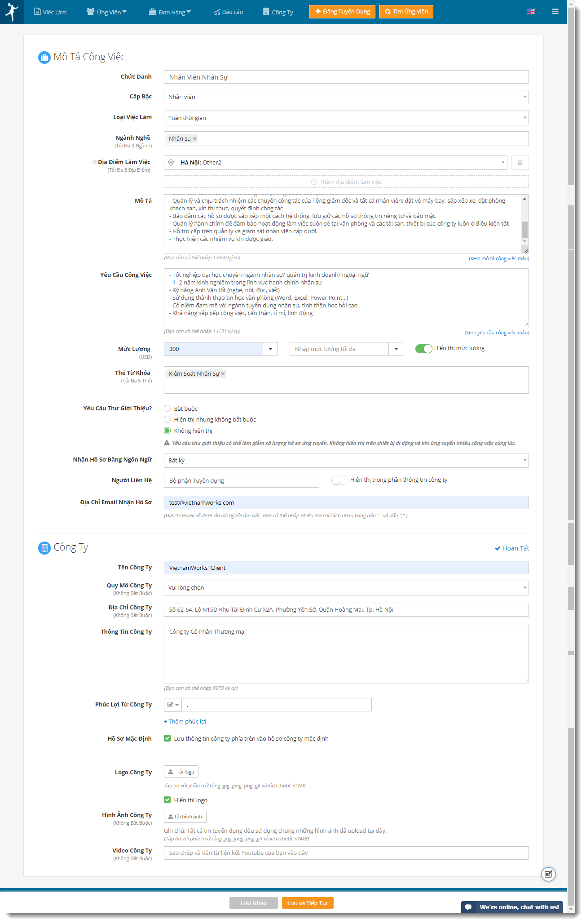This screenshot has width=586, height=924.
Task: Click the chat bubble icon in chat widget
Action: (x=468, y=907)
